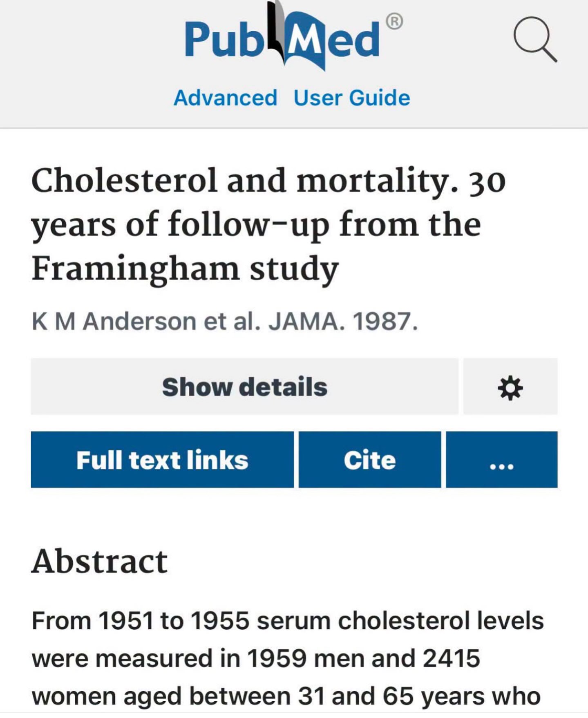Image resolution: width=588 pixels, height=718 pixels.
Task: Open the gear display options button
Action: pyautogui.click(x=510, y=387)
